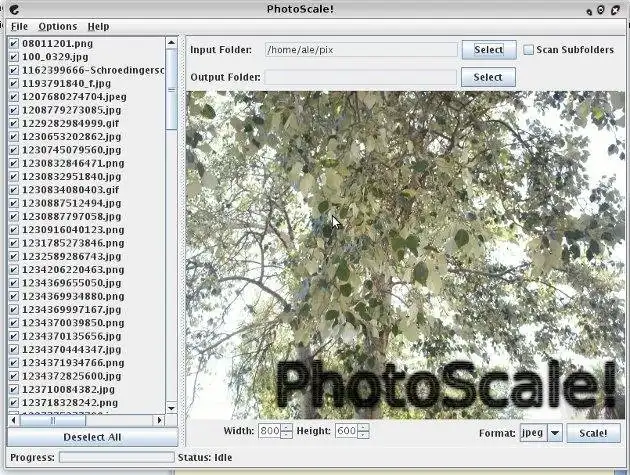Select file 1230832846471.png

coord(73,163)
